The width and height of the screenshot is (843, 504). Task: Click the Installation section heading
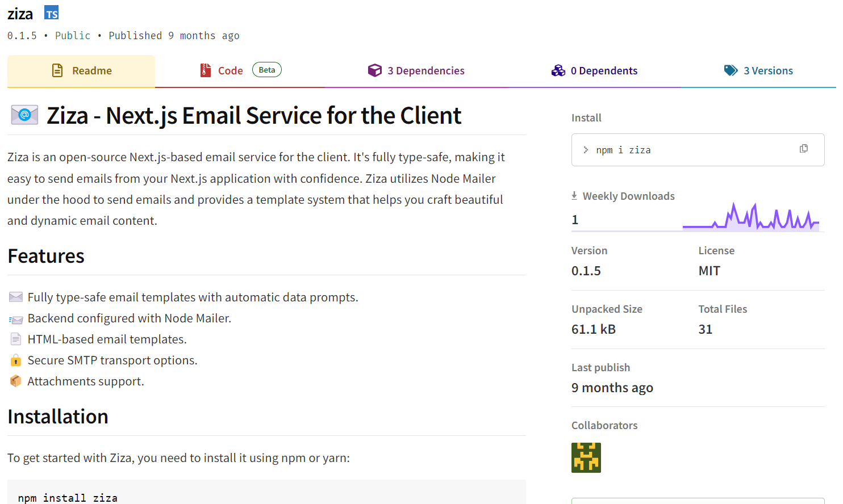(58, 417)
